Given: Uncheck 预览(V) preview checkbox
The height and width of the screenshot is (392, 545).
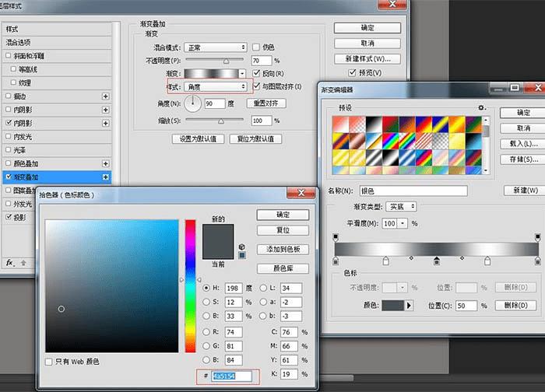Looking at the screenshot, I should (352, 72).
